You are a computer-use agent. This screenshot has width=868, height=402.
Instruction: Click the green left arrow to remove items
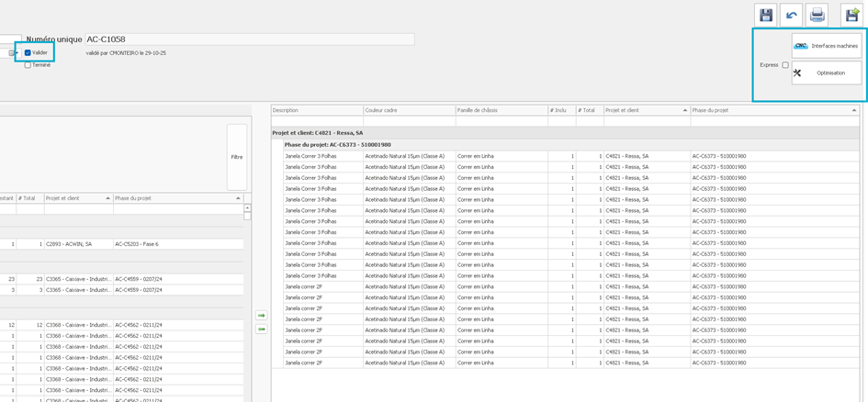261,329
